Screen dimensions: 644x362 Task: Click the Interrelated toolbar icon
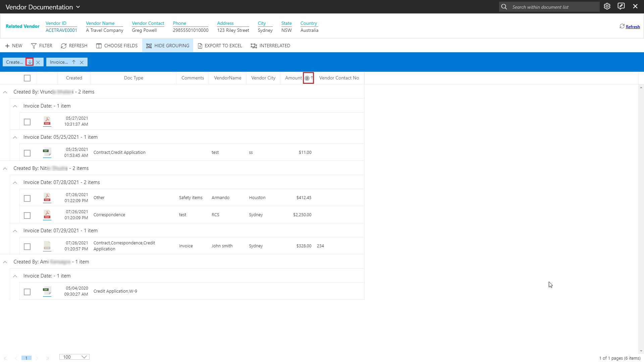[254, 46]
